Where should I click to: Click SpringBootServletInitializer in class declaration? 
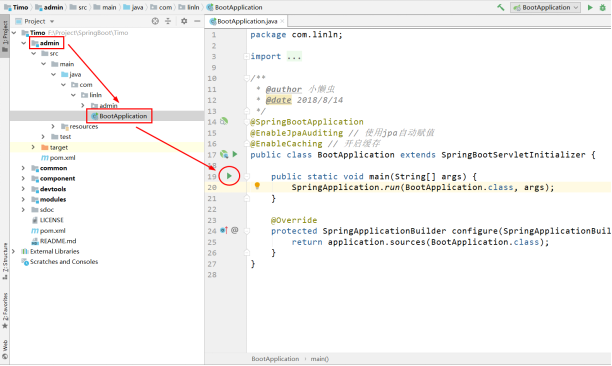(513, 155)
